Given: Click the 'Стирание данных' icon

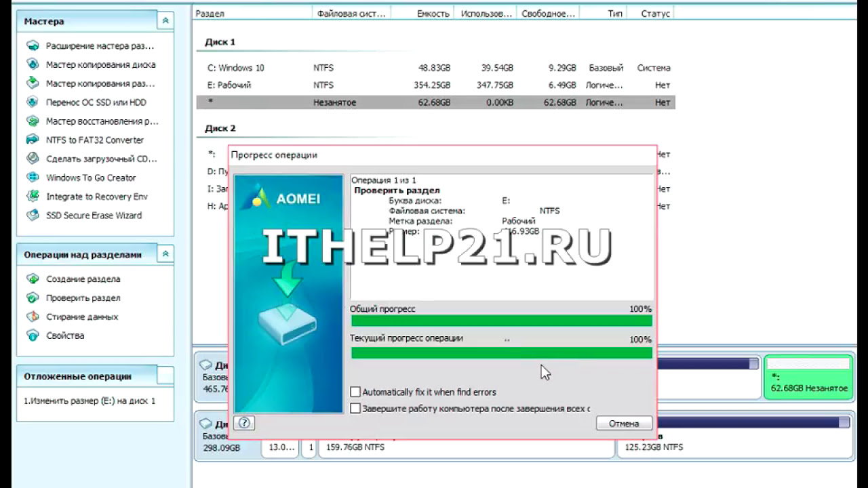Looking at the screenshot, I should (33, 317).
